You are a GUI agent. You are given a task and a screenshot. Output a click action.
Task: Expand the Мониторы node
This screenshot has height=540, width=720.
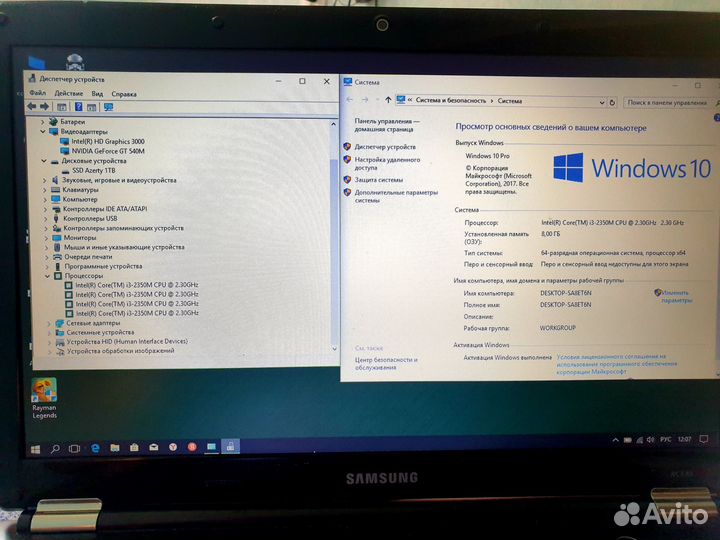point(46,238)
